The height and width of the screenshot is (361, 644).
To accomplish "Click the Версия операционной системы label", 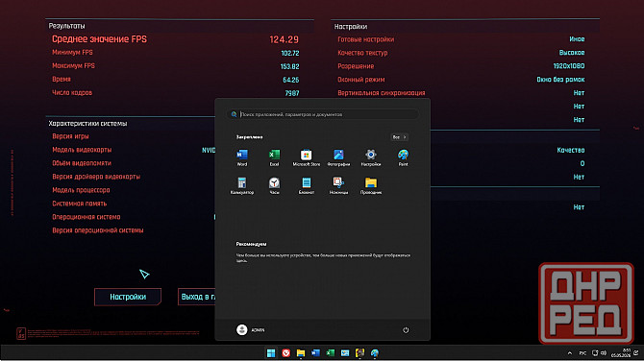I will coord(98,230).
